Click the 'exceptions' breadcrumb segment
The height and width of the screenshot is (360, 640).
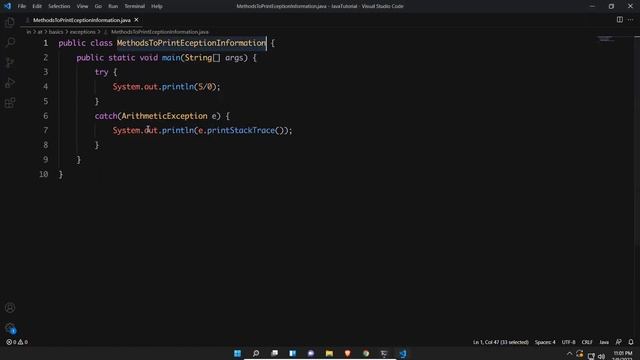tap(82, 32)
